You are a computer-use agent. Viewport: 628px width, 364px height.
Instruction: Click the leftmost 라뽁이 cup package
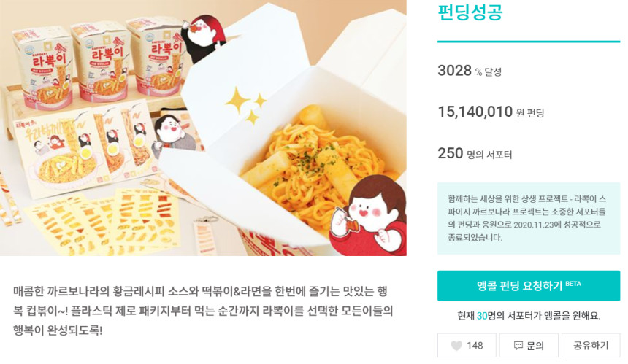43,68
